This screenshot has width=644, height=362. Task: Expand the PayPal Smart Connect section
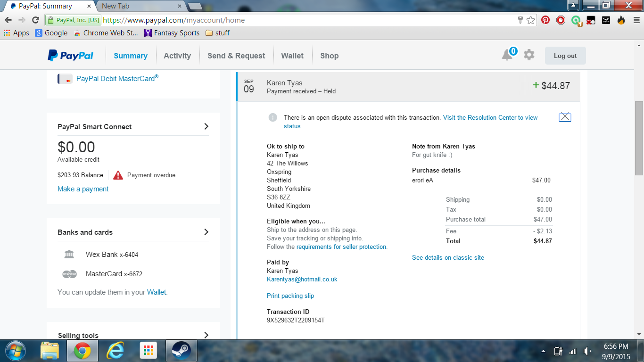pos(206,126)
